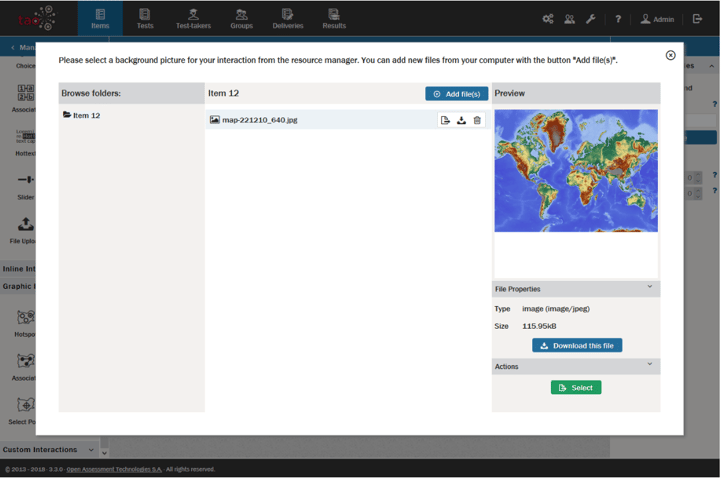Click the select-file icon beside map-221210_640.jpg
The width and height of the screenshot is (723, 478).
pyautogui.click(x=445, y=120)
